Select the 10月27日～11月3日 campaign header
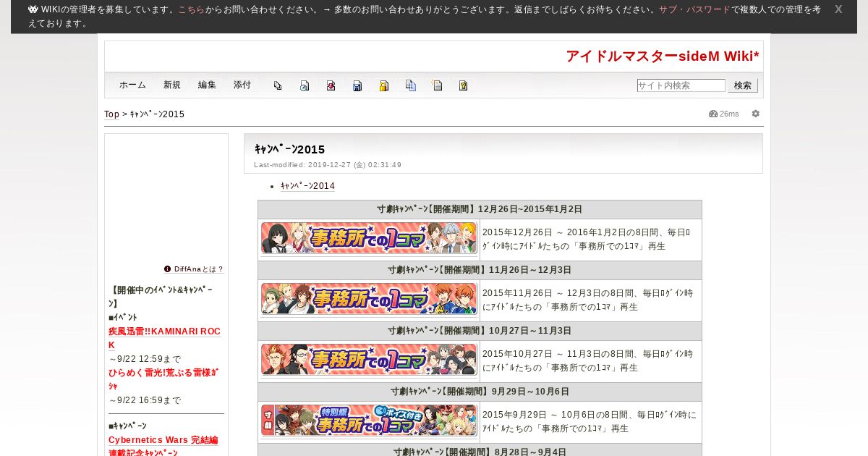This screenshot has width=868, height=456. coord(480,331)
